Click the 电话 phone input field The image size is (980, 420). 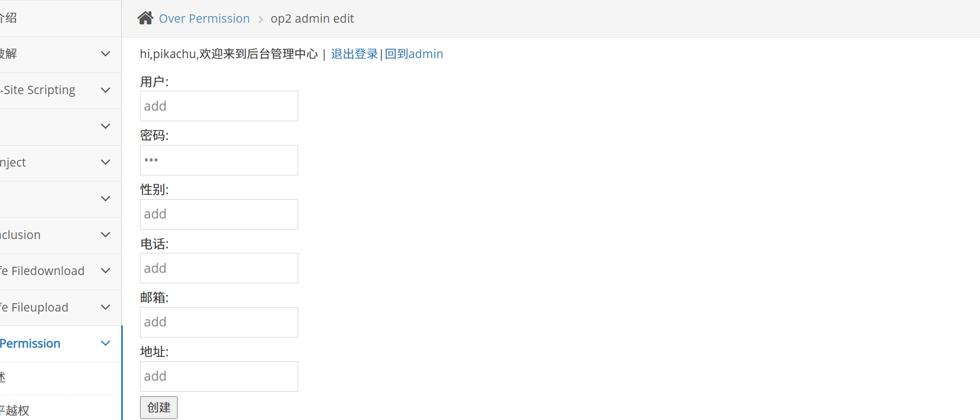coord(219,268)
